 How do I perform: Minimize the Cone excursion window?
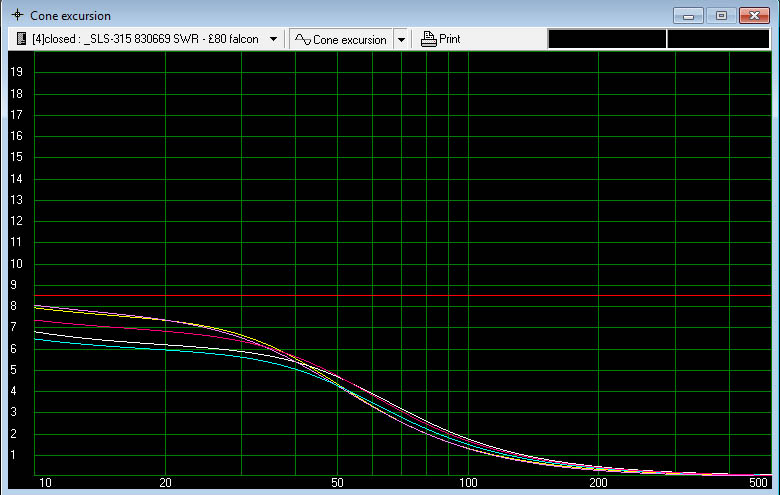point(688,16)
